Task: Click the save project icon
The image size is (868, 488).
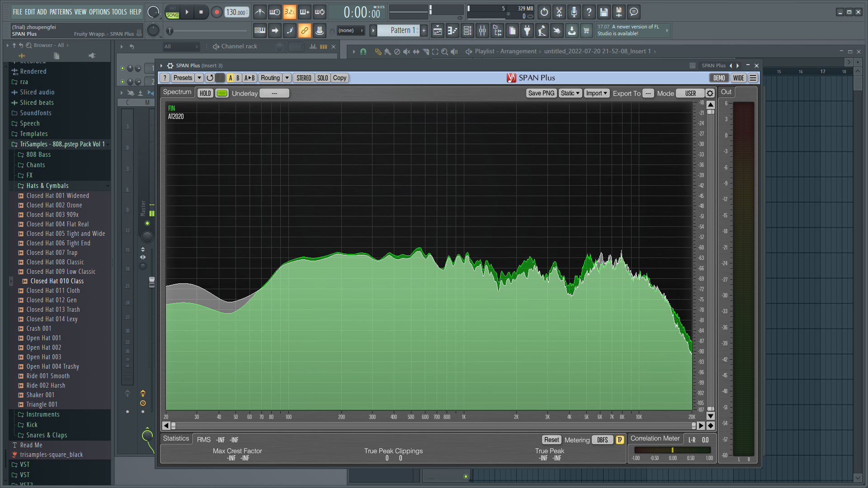Action: pyautogui.click(x=604, y=12)
